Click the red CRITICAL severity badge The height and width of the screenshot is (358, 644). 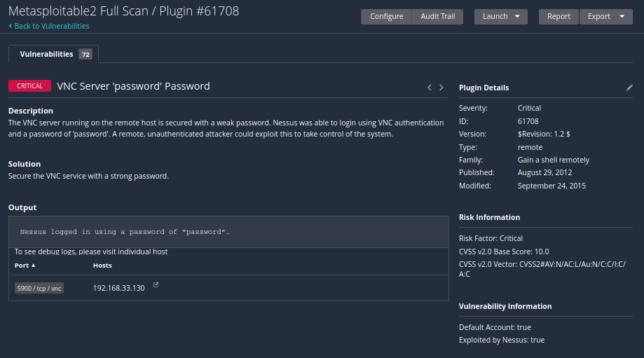[29, 86]
